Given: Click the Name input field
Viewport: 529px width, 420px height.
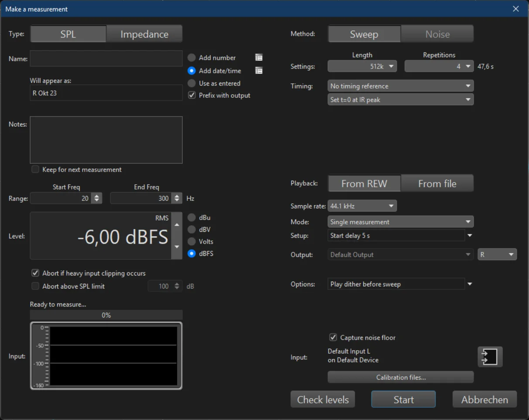Looking at the screenshot, I should coord(106,59).
